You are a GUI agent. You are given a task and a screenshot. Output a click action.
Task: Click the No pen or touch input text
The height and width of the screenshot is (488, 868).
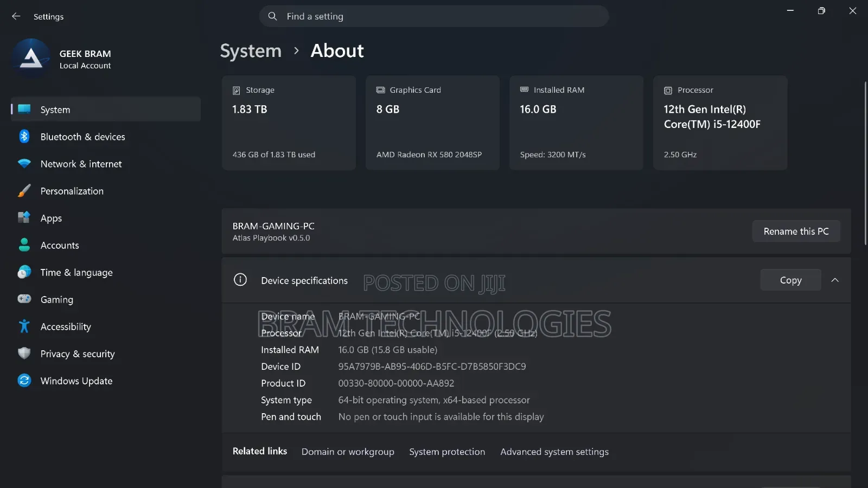441,417
